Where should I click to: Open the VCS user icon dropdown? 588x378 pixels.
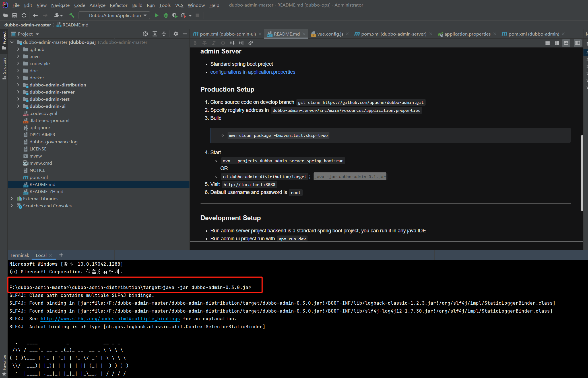coord(58,15)
